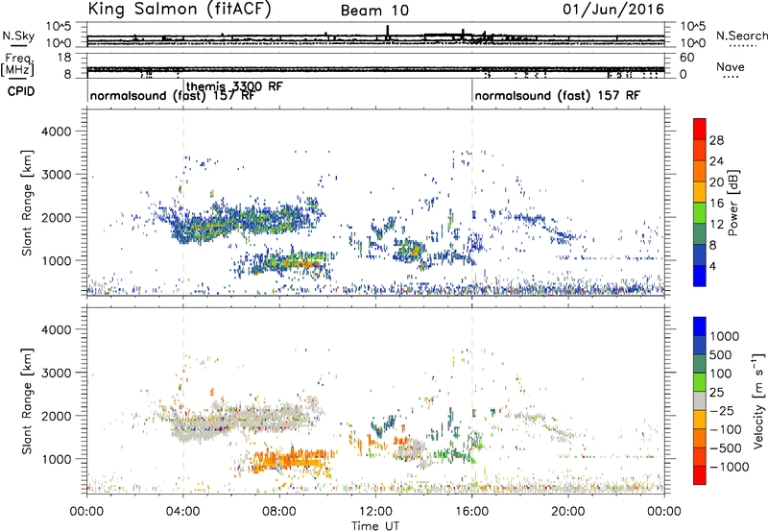Click the right normalsound (fast) 157 RF label

[x=557, y=95]
